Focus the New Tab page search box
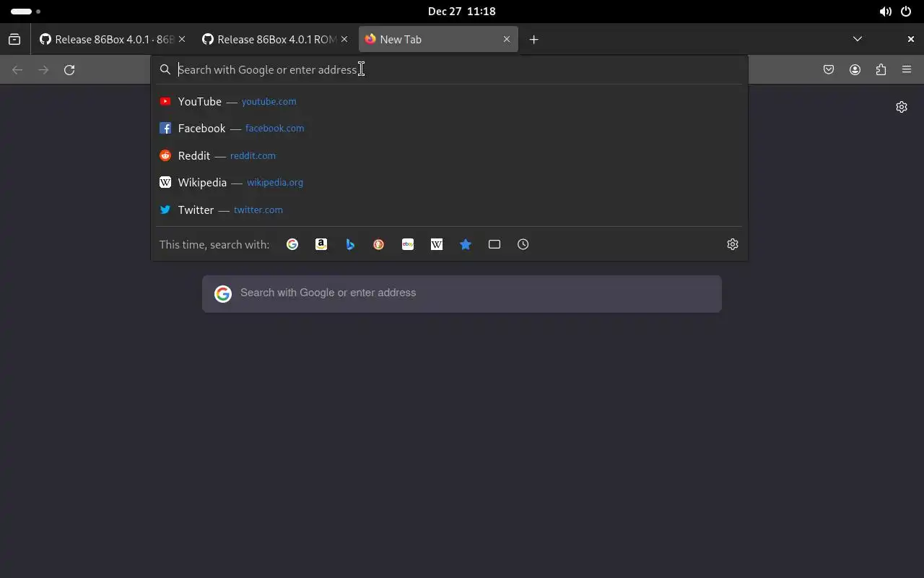This screenshot has height=578, width=924. pos(462,293)
